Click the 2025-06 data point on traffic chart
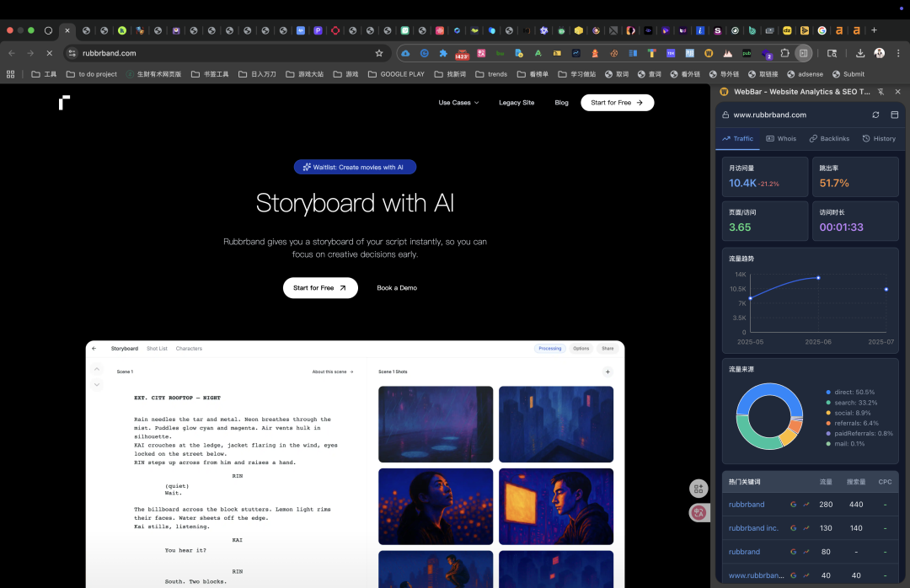The height and width of the screenshot is (588, 910). [x=818, y=278]
